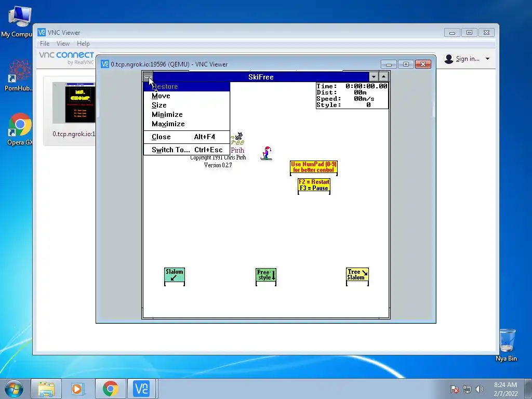The width and height of the screenshot is (532, 399).
Task: Click the Dist readout in stats box
Action: (342, 92)
